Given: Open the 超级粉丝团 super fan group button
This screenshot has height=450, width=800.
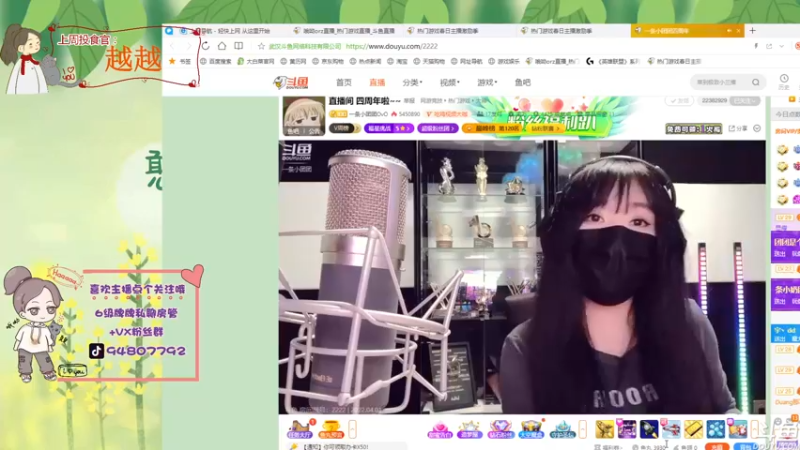Looking at the screenshot, I should click(x=438, y=128).
